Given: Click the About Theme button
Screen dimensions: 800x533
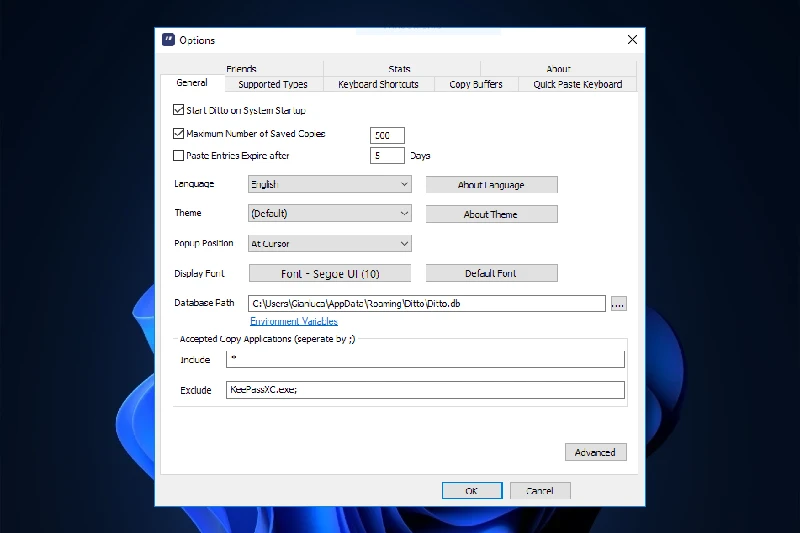Looking at the screenshot, I should coord(491,214).
